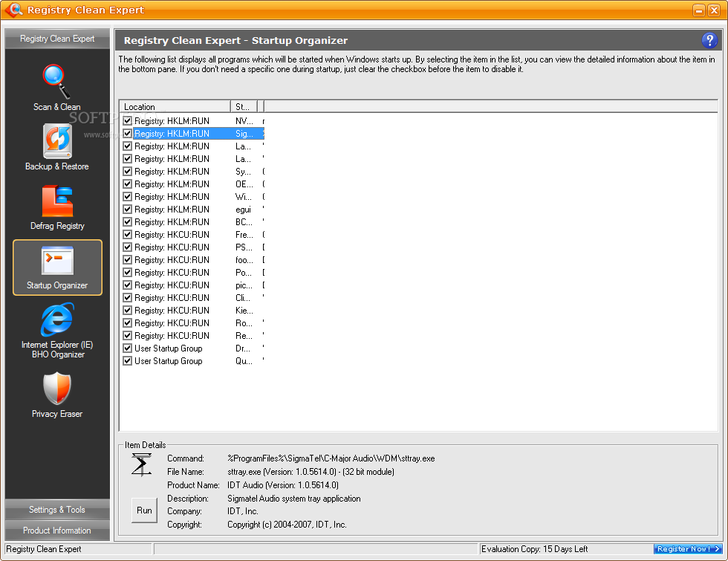
Task: Click the 'IDT Audio (Version: 1.0.5614.0)' product name
Action: [x=283, y=485]
